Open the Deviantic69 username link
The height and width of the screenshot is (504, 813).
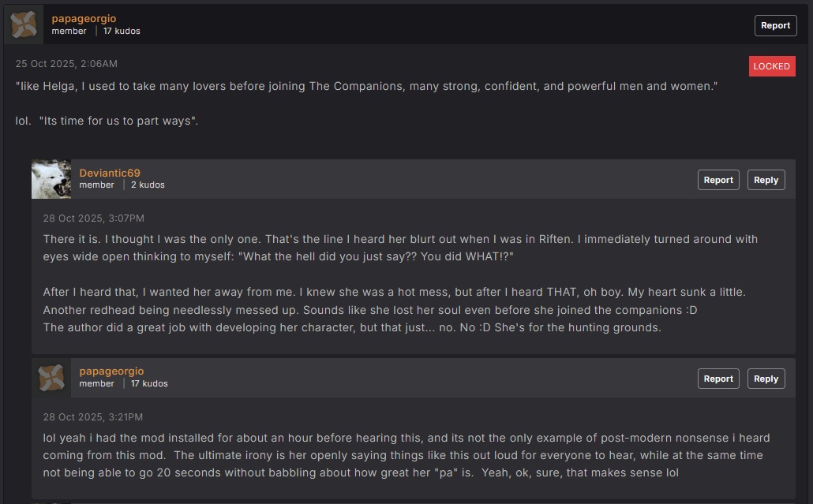(110, 173)
